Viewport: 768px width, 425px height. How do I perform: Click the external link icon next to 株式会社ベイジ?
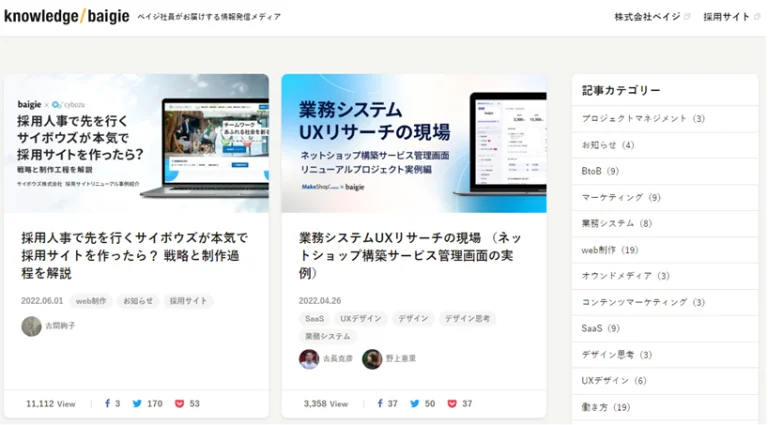point(687,17)
